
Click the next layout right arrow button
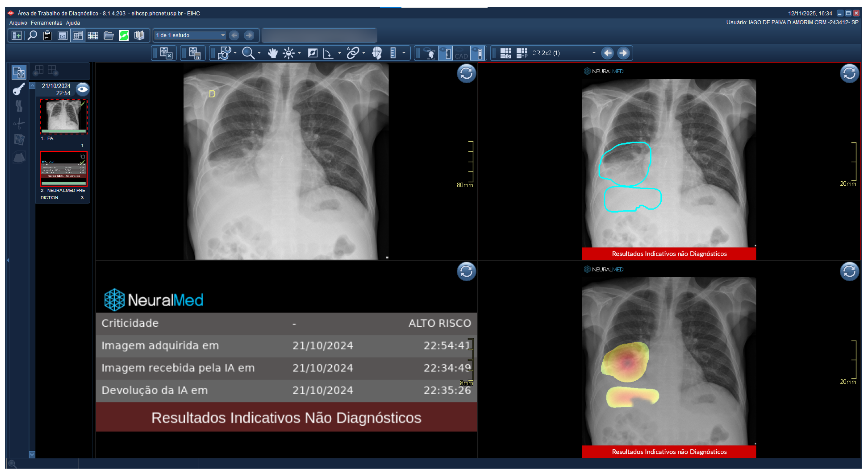[623, 53]
